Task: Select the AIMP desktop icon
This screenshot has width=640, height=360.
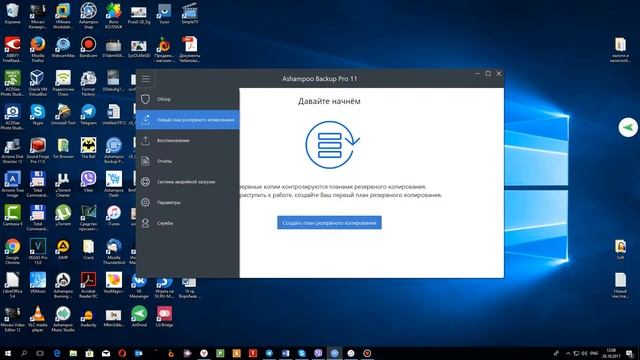Action: click(x=63, y=249)
